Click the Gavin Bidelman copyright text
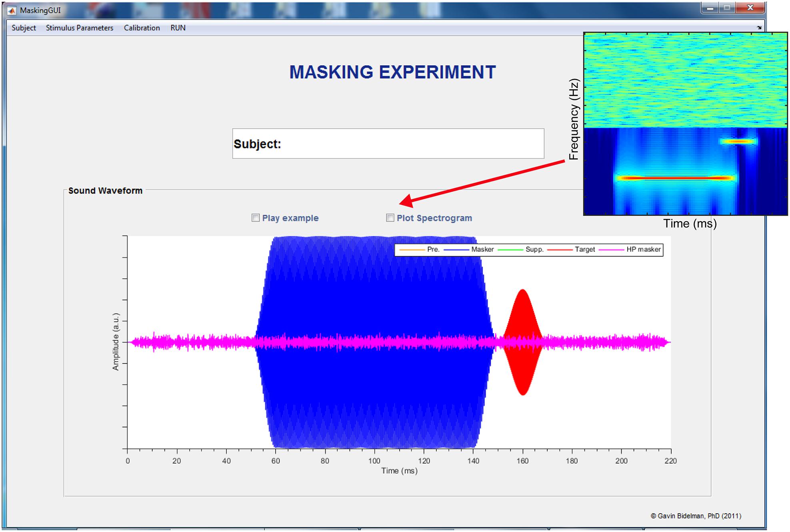 696,516
